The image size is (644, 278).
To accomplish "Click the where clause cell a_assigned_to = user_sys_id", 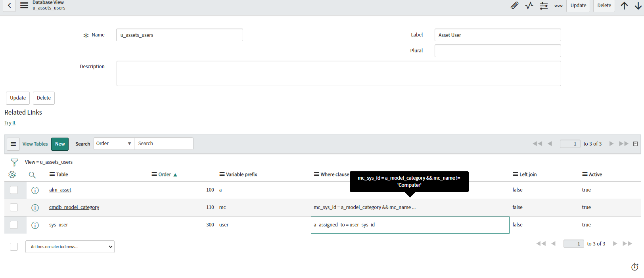I will [410, 225].
